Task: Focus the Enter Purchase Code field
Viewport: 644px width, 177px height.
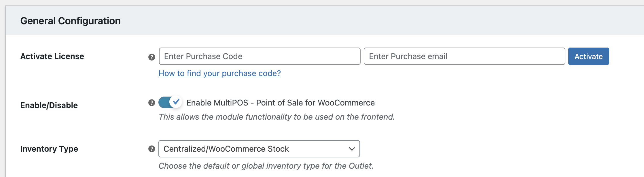Action: (259, 56)
